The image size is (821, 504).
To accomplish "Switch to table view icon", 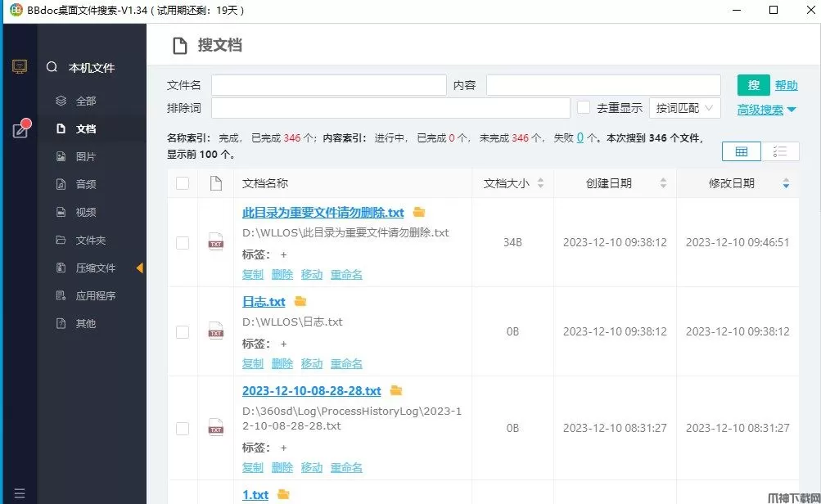I will tap(742, 152).
